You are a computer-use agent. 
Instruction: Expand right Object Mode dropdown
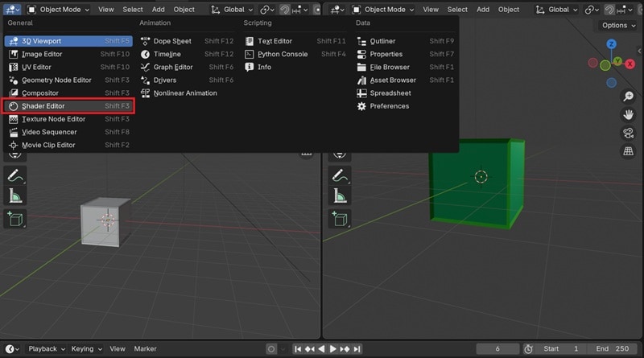point(383,10)
